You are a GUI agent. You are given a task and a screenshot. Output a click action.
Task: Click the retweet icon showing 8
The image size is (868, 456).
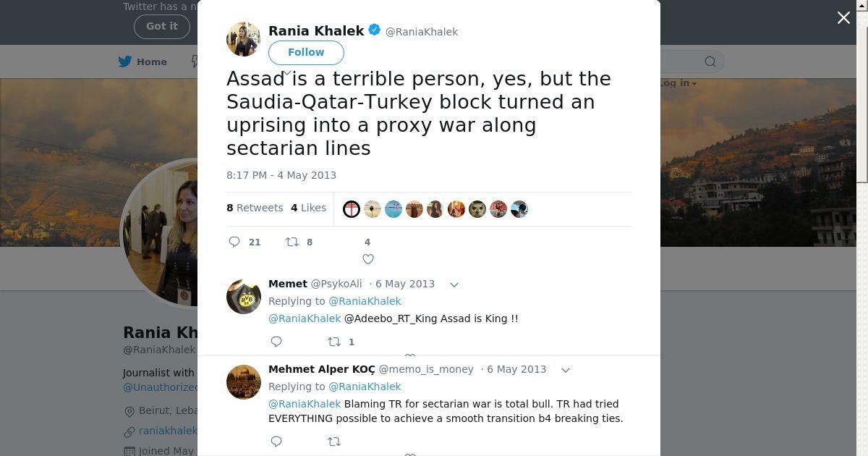(x=292, y=242)
